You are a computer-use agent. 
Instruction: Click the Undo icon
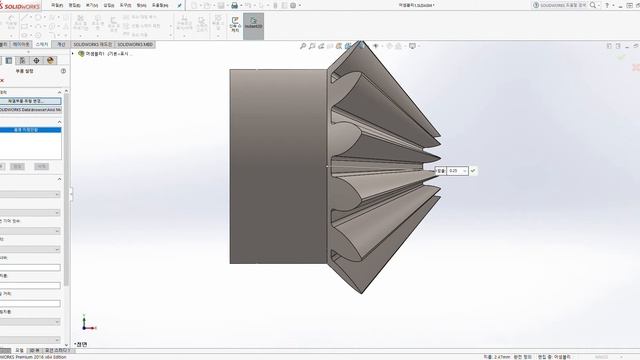point(248,6)
